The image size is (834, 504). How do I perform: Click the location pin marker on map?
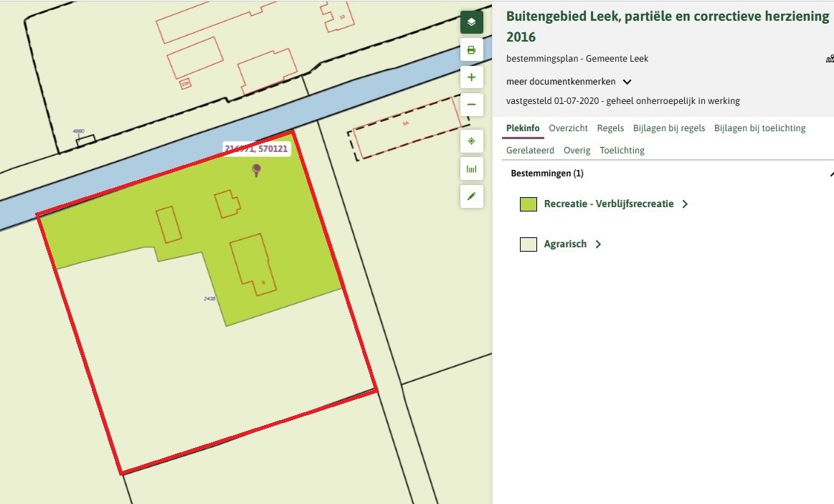click(x=257, y=170)
